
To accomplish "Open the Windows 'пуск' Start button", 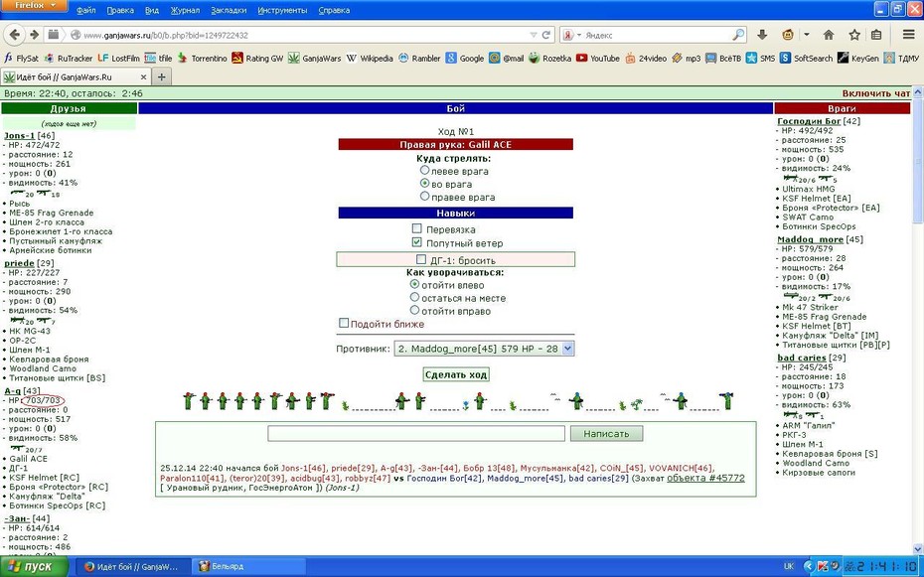I will pyautogui.click(x=34, y=566).
